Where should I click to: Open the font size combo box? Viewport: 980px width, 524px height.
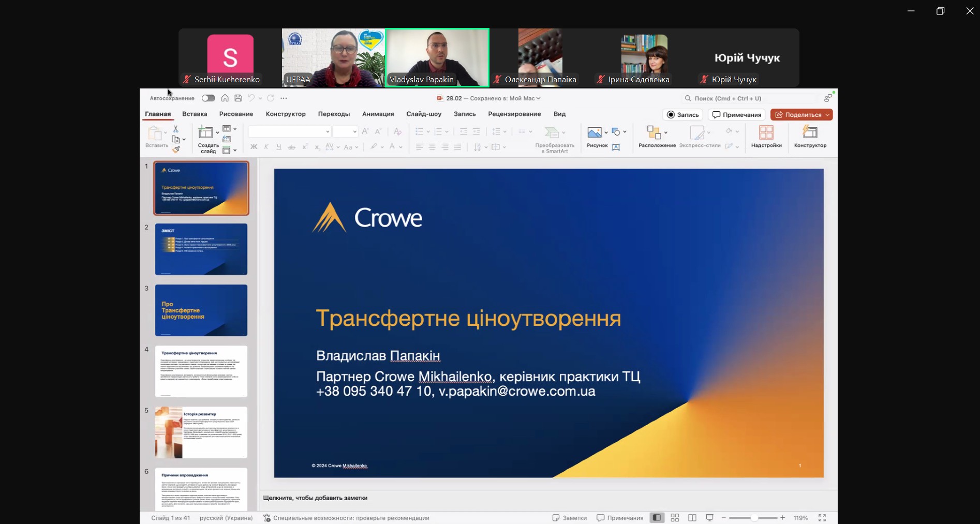click(x=345, y=131)
